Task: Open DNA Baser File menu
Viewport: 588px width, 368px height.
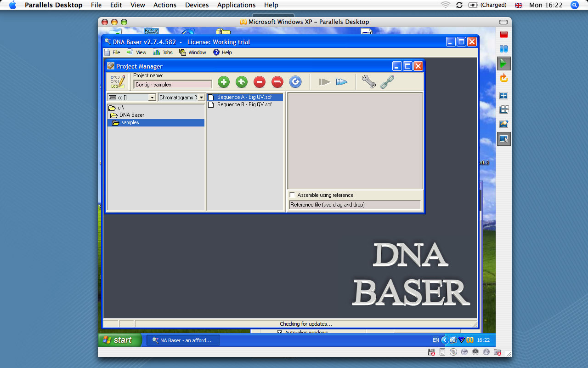Action: click(x=113, y=52)
